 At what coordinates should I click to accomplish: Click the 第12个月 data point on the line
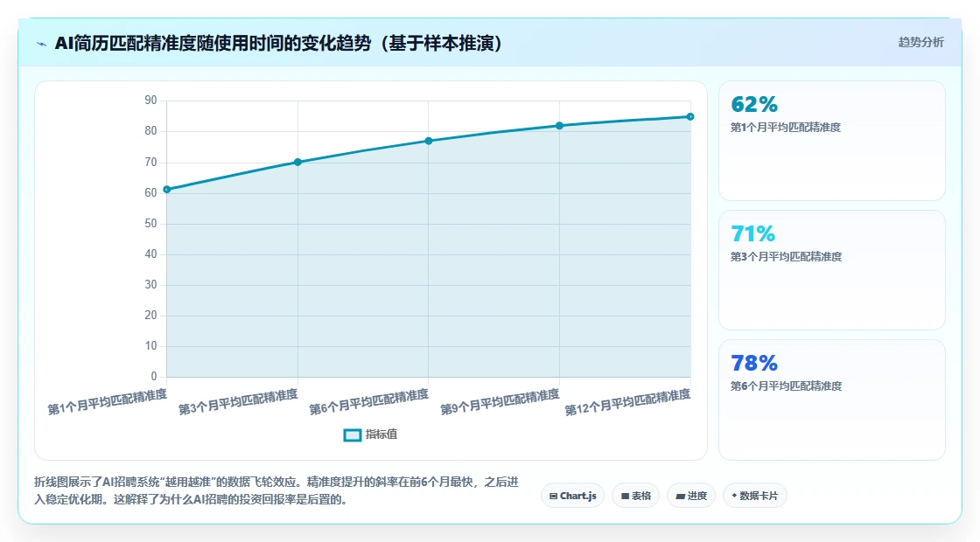click(x=690, y=117)
